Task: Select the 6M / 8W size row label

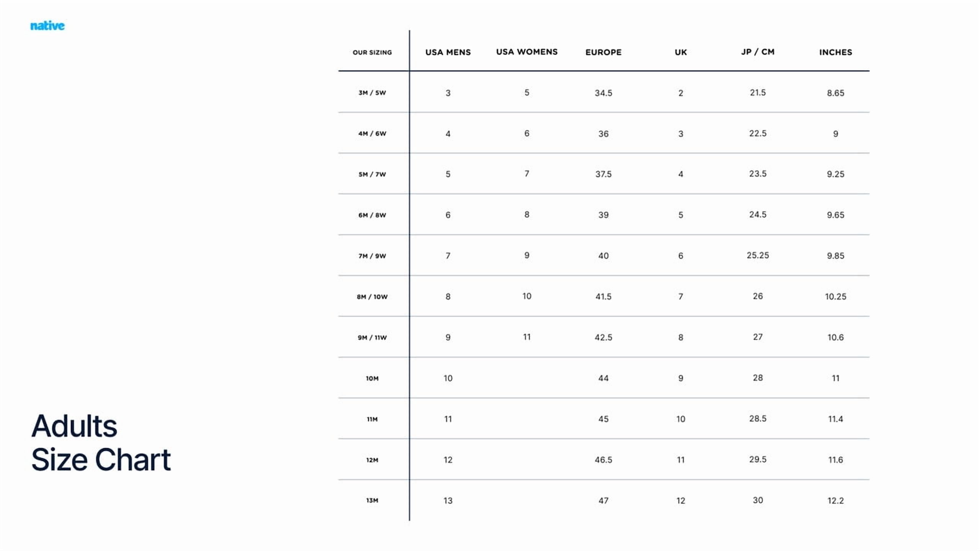Action: 372,215
